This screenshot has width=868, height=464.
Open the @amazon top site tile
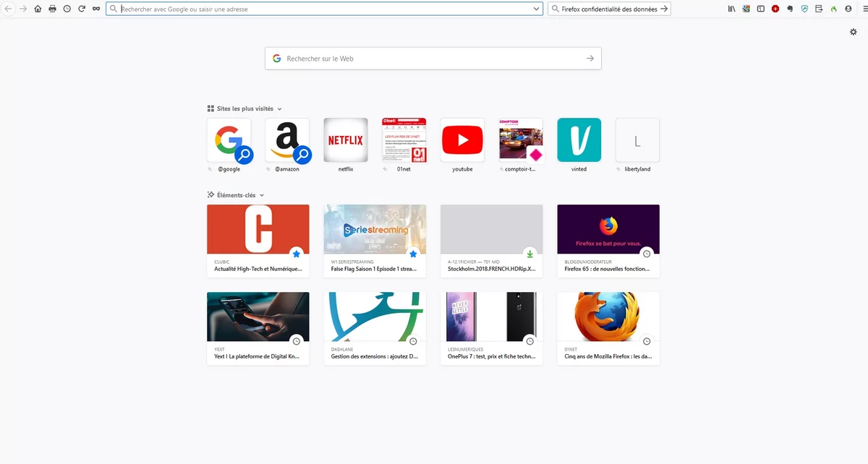(287, 140)
